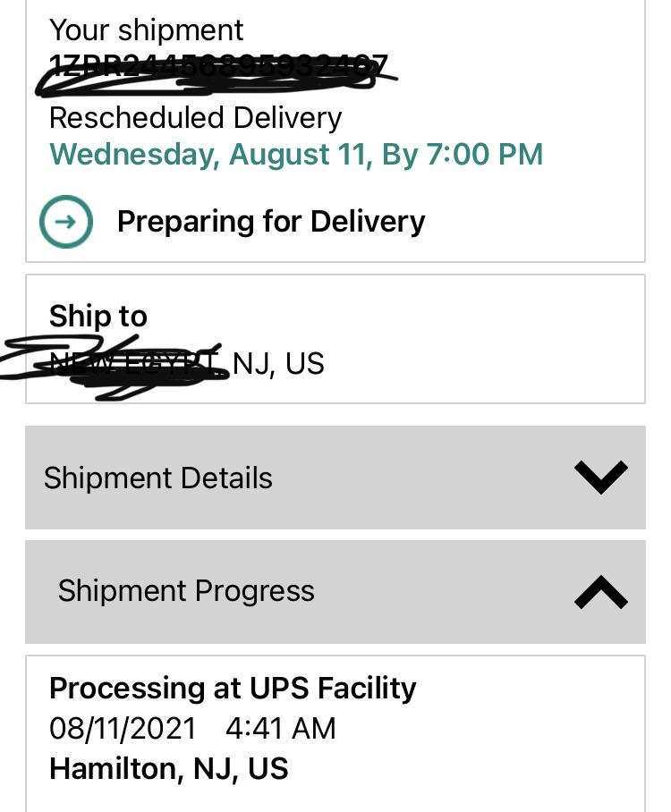Select the Shipment Progress header bar
Image resolution: width=671 pixels, height=812 pixels.
[x=335, y=590]
